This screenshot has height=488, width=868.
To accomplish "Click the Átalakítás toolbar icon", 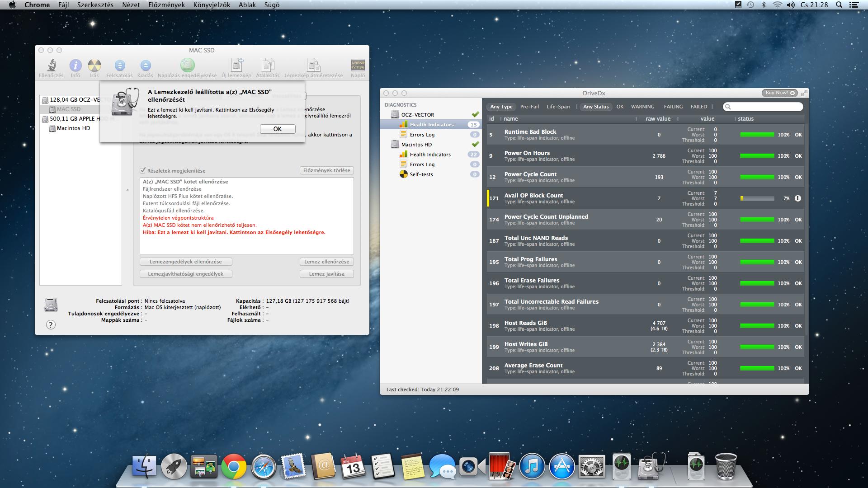I will [x=268, y=65].
